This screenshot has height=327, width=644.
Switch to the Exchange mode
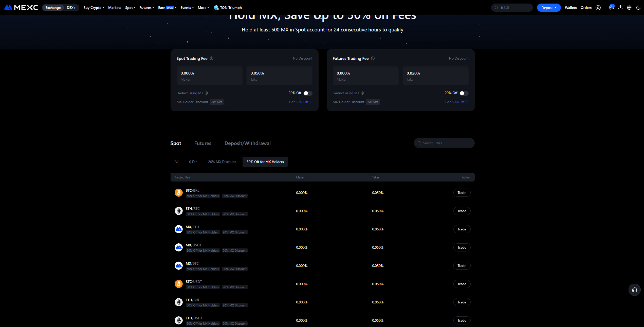point(53,8)
